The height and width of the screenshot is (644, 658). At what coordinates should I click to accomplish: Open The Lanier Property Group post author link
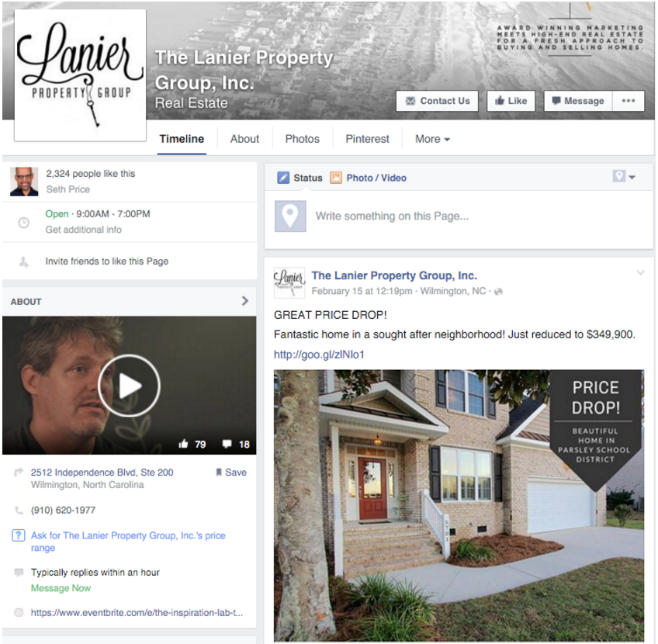(x=394, y=275)
